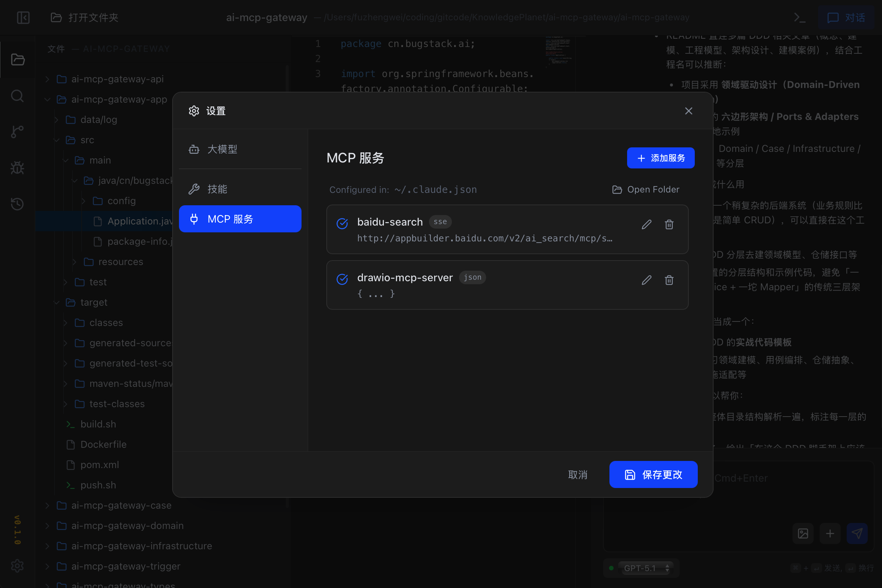882x588 pixels.
Task: Open the GPT-5.1 model selector
Action: click(x=646, y=568)
